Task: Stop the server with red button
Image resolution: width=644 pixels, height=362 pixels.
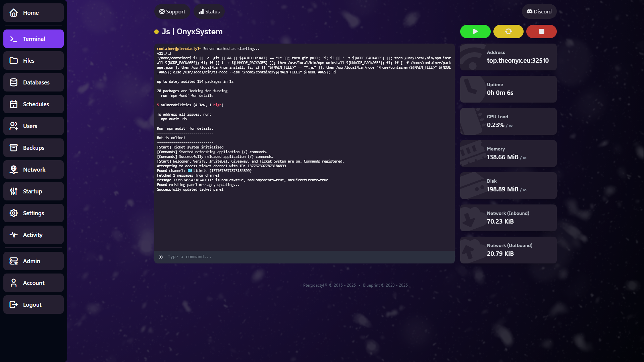Action: [x=541, y=32]
